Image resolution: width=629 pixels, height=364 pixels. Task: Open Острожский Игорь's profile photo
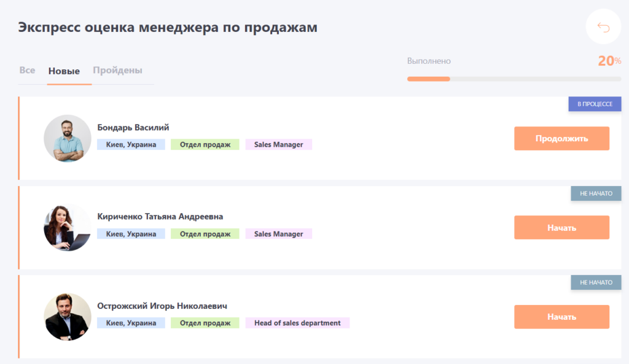(68, 317)
